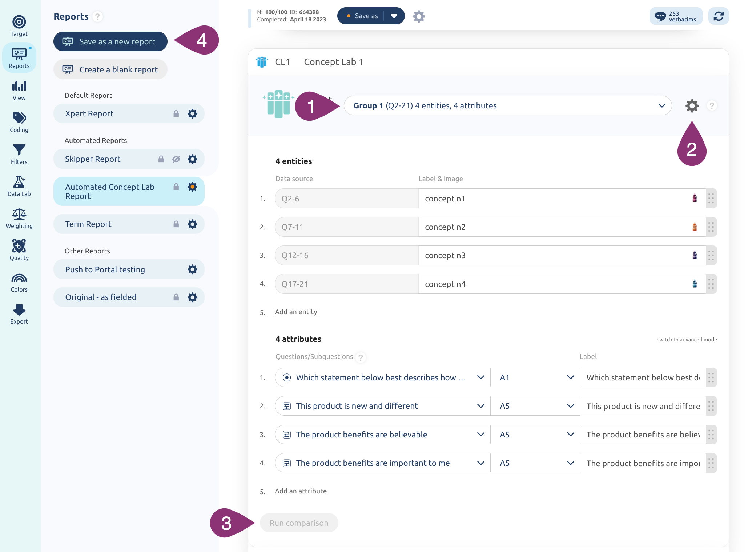The height and width of the screenshot is (552, 756).
Task: Expand 'The product benefits are important to me' dropdown
Action: (480, 463)
